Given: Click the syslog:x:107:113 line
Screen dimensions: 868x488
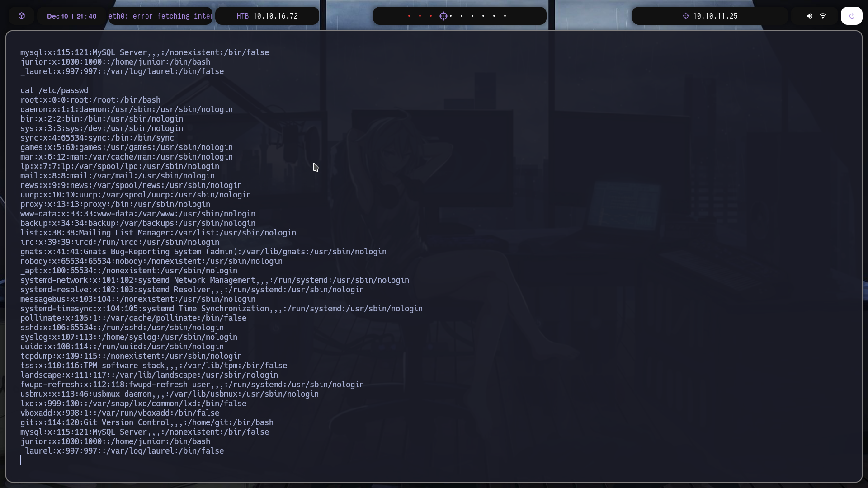Looking at the screenshot, I should (129, 337).
